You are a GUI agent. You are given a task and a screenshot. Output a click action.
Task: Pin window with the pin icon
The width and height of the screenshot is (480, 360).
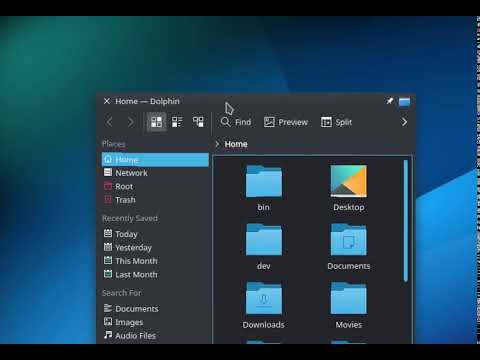(x=389, y=101)
